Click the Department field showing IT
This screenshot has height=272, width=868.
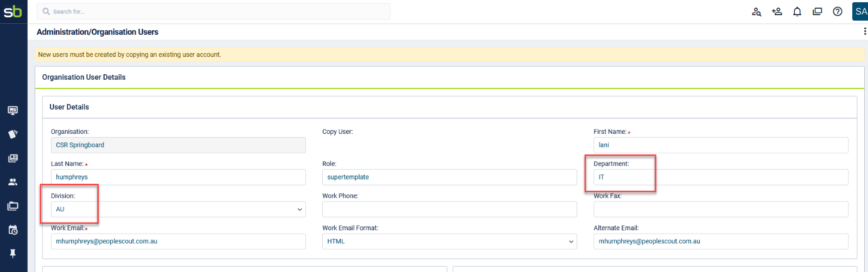click(x=721, y=177)
